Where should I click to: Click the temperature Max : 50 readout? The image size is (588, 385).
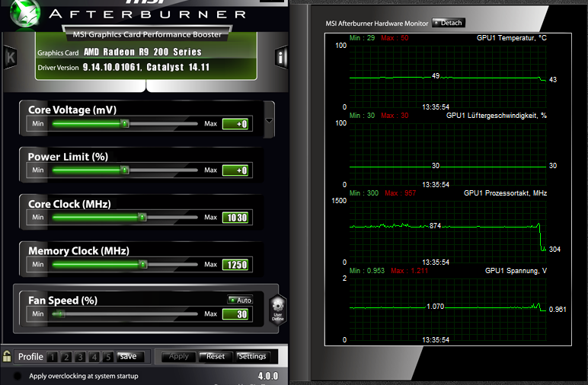(x=395, y=38)
